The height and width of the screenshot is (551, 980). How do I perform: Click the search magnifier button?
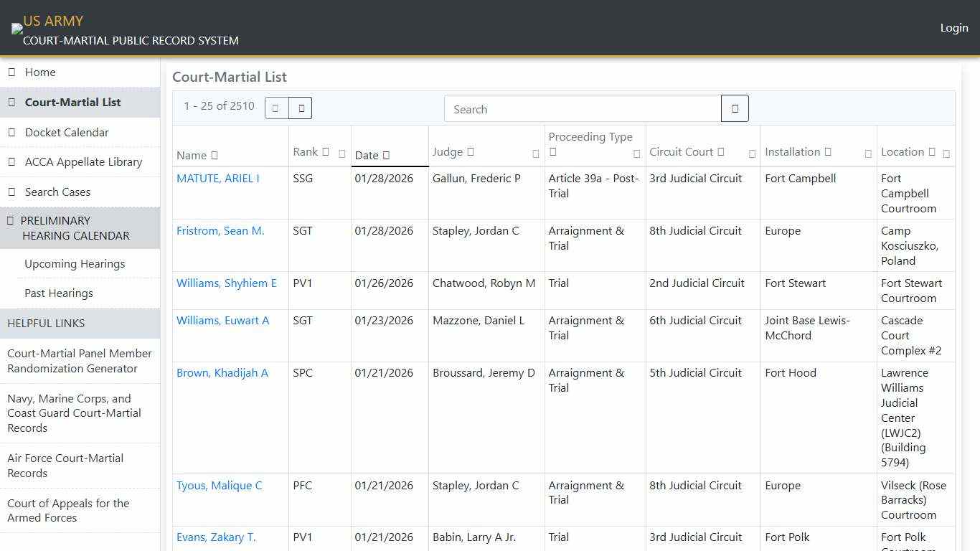pyautogui.click(x=735, y=108)
